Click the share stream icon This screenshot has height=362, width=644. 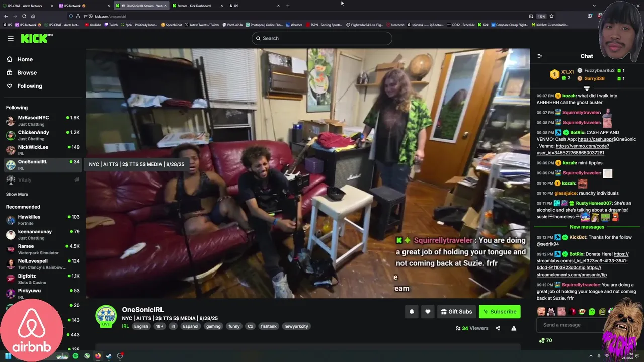(498, 328)
